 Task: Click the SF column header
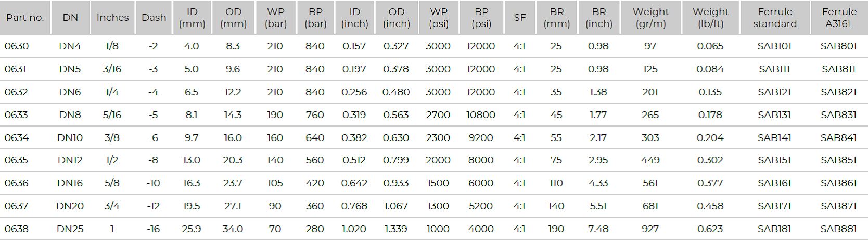click(519, 18)
